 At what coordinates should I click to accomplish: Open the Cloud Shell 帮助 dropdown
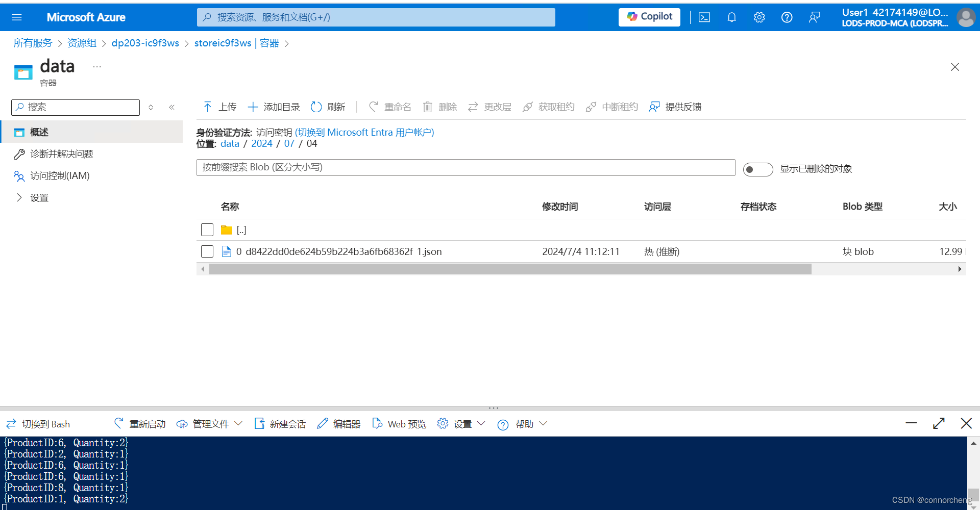coord(522,424)
